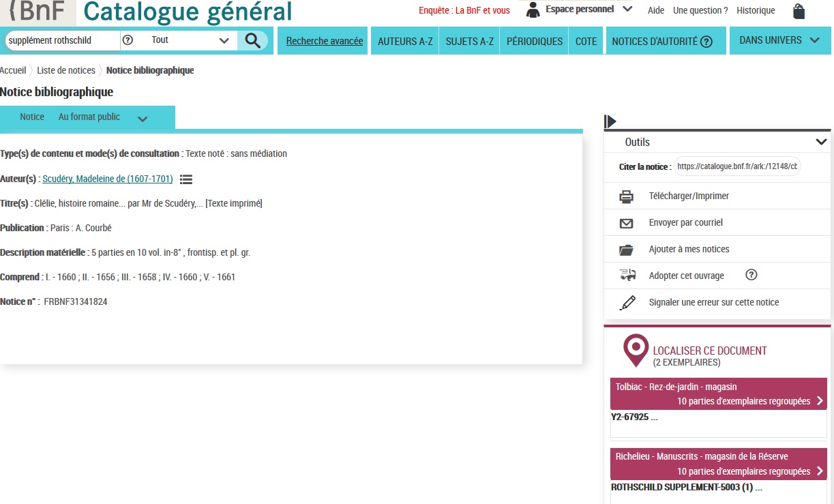This screenshot has width=834, height=504.
Task: Open the notice format dropdown chevron
Action: [143, 119]
